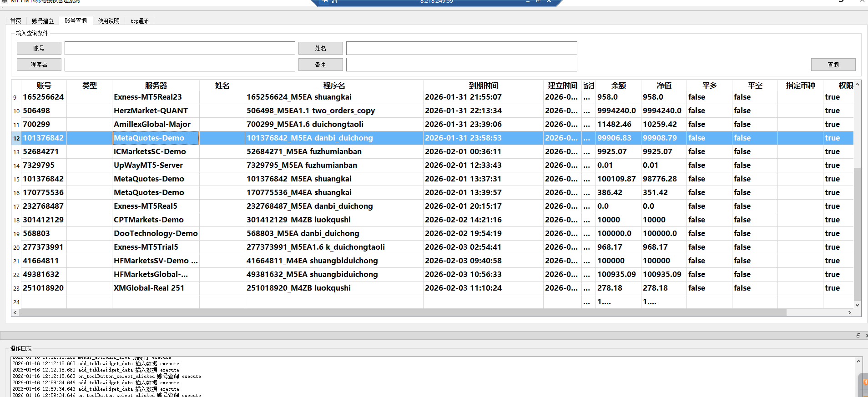This screenshot has height=397, width=868.
Task: Focus the 备注 query input field
Action: pyautogui.click(x=461, y=65)
